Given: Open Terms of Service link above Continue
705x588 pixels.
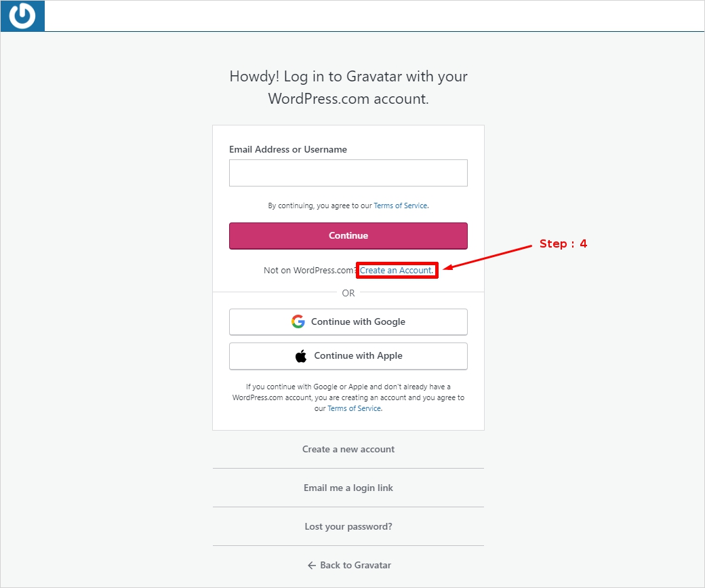Looking at the screenshot, I should click(401, 205).
